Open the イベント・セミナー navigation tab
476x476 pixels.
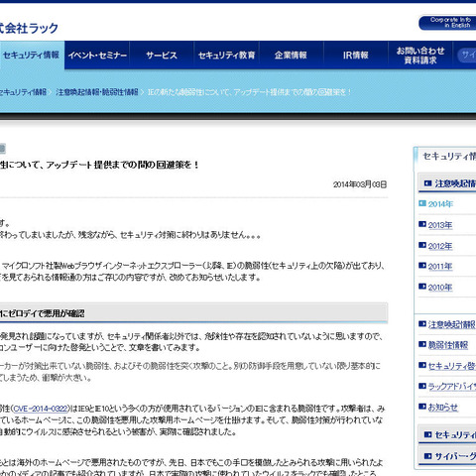pos(97,56)
